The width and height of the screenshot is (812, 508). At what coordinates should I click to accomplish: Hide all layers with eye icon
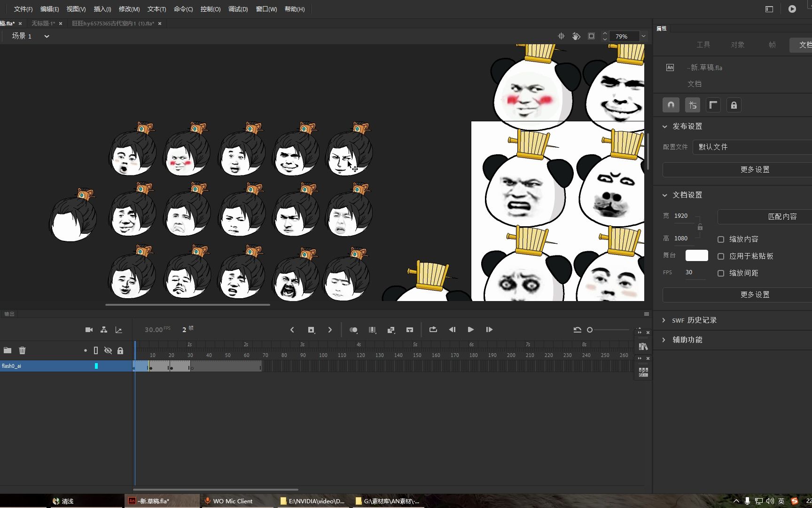pyautogui.click(x=108, y=350)
